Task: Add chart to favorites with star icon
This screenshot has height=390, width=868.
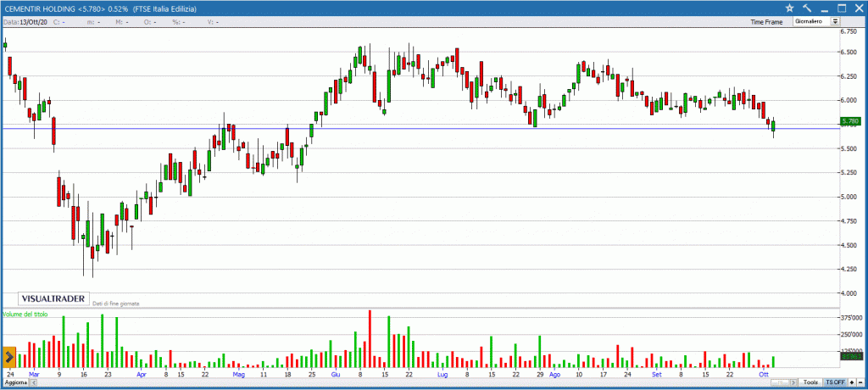Action: 790,8
